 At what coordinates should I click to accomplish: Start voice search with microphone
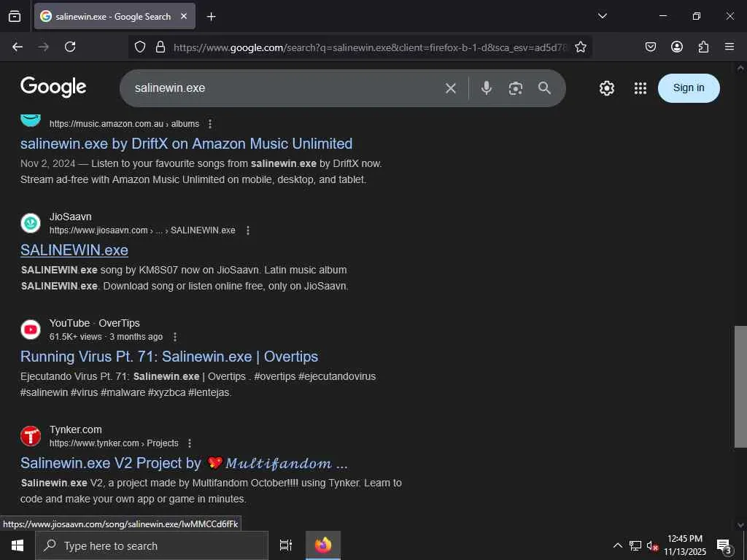coord(487,88)
